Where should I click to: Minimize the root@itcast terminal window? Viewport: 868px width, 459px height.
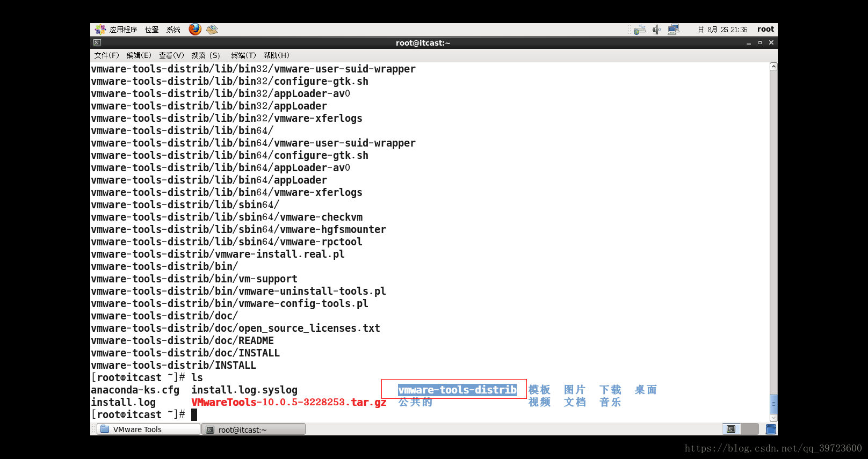coord(748,43)
